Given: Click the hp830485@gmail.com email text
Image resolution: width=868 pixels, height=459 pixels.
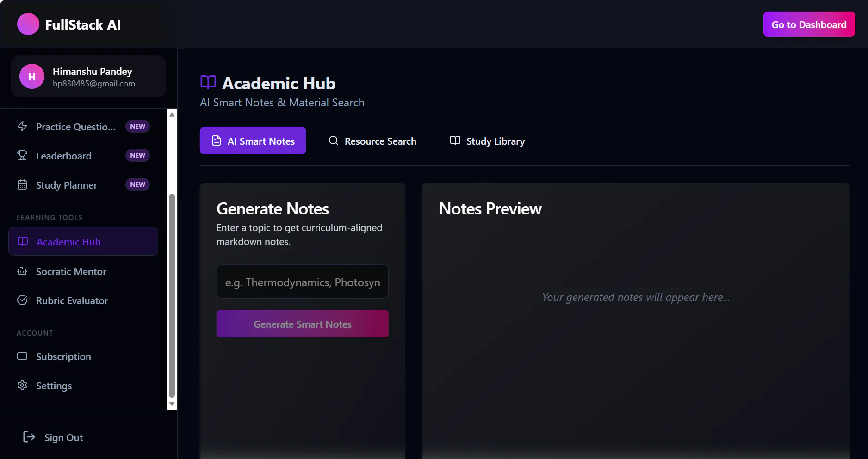Looking at the screenshot, I should (94, 84).
